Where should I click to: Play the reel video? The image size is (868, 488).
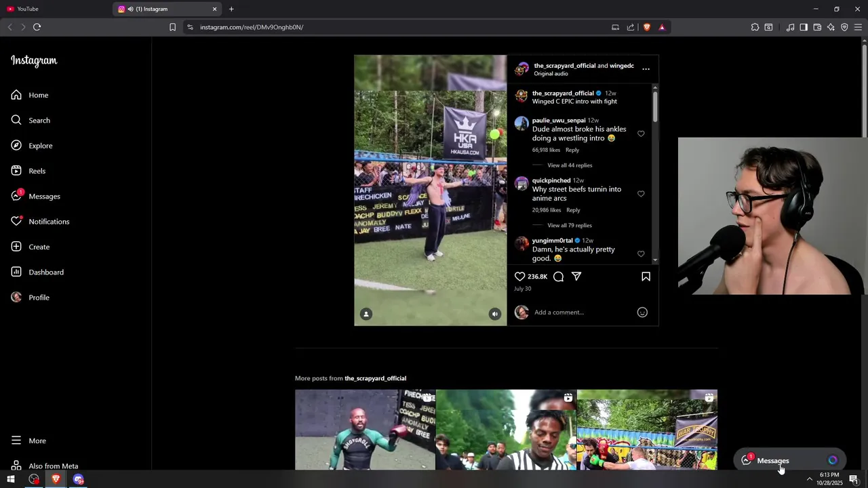point(430,190)
